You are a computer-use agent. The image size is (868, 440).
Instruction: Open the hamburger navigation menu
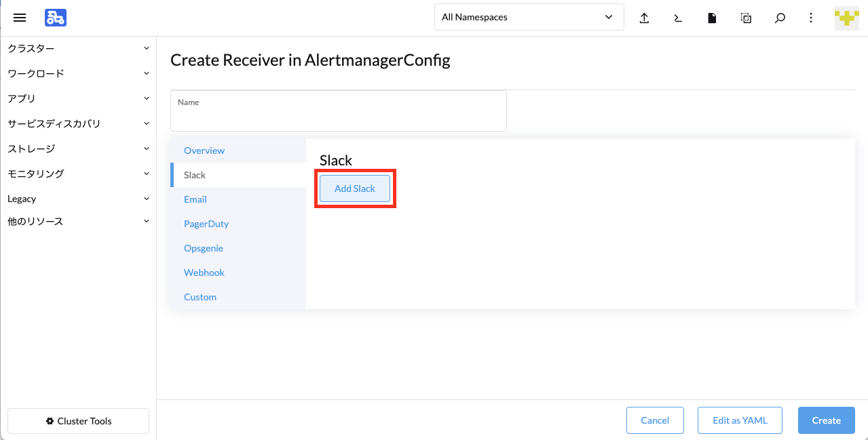[20, 18]
